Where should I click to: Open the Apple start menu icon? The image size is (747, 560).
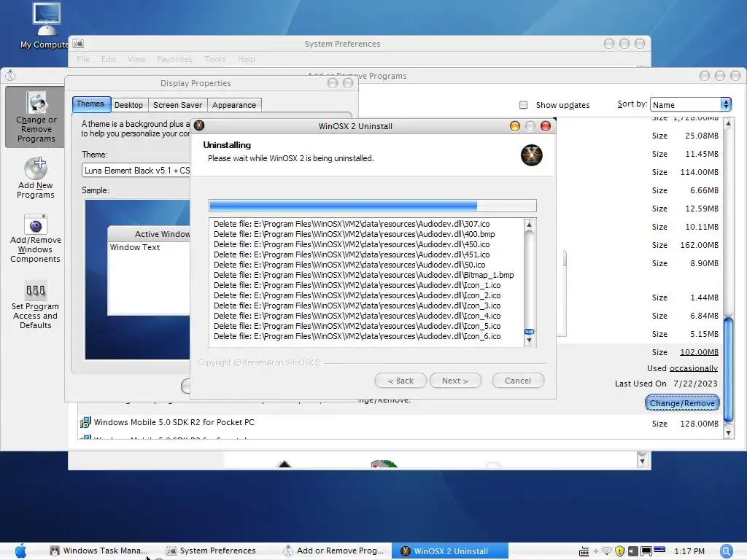(21, 551)
